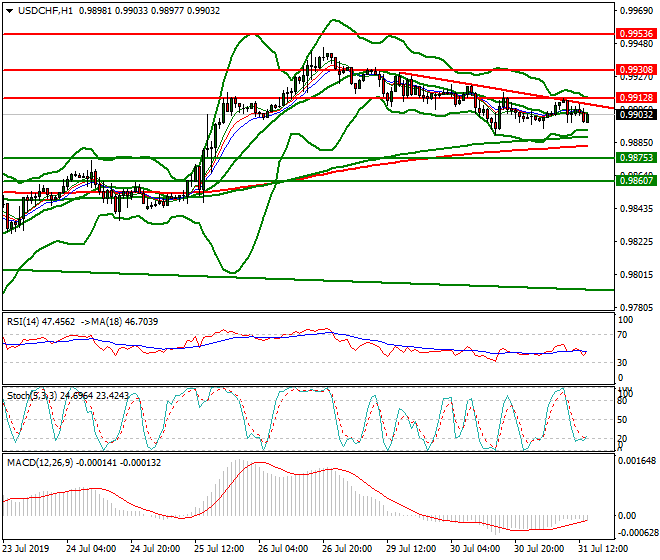Select the MACD scale value 0.001648
The width and height of the screenshot is (660, 560).
point(636,461)
